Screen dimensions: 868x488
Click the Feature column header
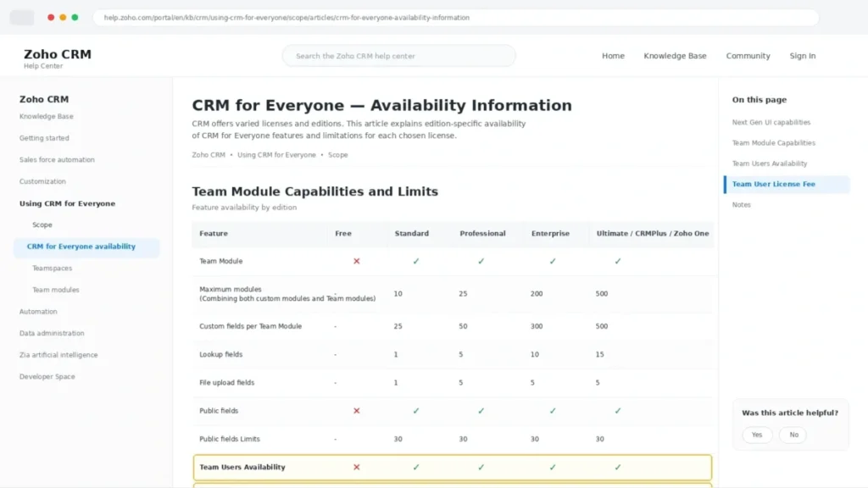(x=214, y=234)
